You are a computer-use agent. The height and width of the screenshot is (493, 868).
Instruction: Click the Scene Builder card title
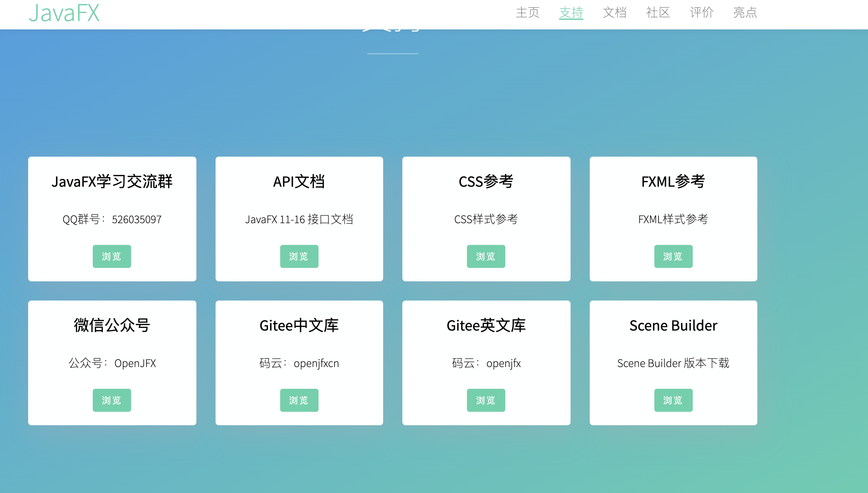673,325
